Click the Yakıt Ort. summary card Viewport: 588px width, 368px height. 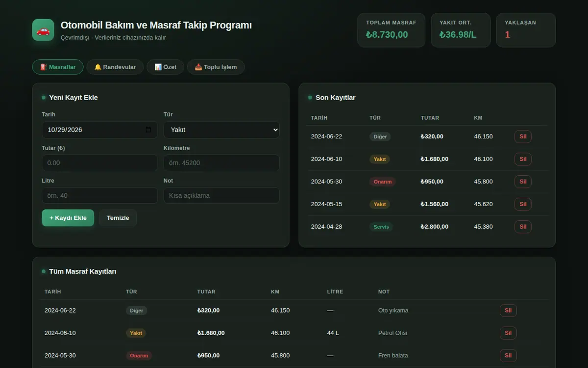click(x=461, y=30)
